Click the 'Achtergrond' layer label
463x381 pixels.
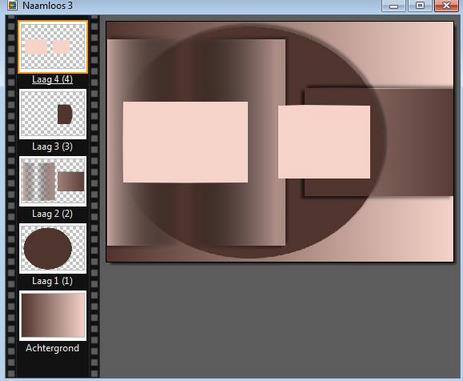pos(52,348)
